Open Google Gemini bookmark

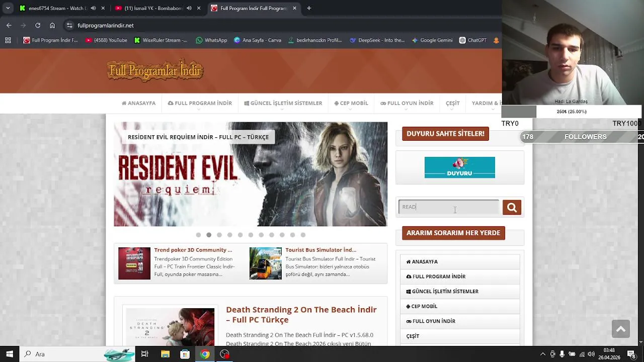(432, 40)
